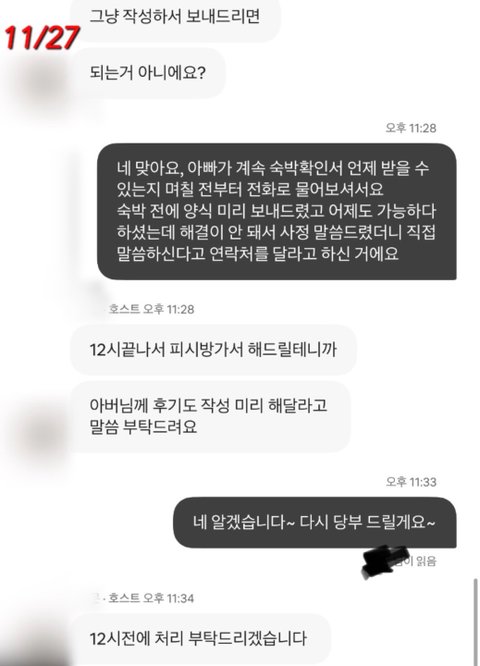Click the '읽음' read receipt text

tap(426, 561)
